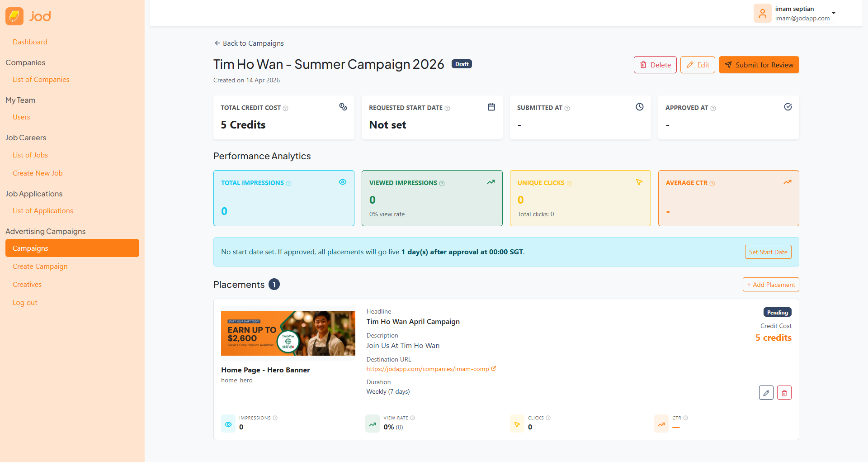Image resolution: width=868 pixels, height=462 pixels.
Task: Select the Campaigns sidebar item
Action: point(72,248)
